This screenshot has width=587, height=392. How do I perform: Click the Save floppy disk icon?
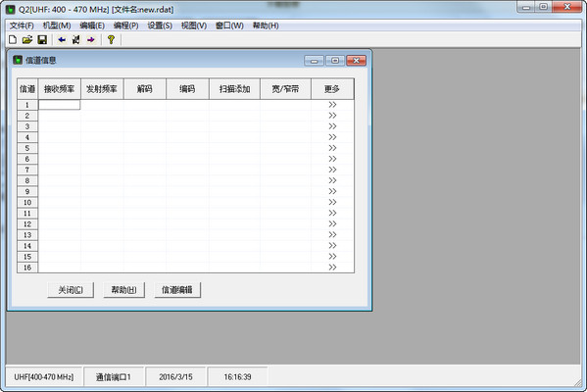42,39
